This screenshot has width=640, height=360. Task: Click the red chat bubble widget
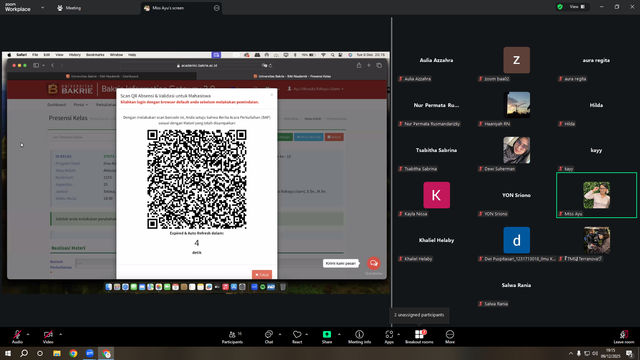coord(373,263)
